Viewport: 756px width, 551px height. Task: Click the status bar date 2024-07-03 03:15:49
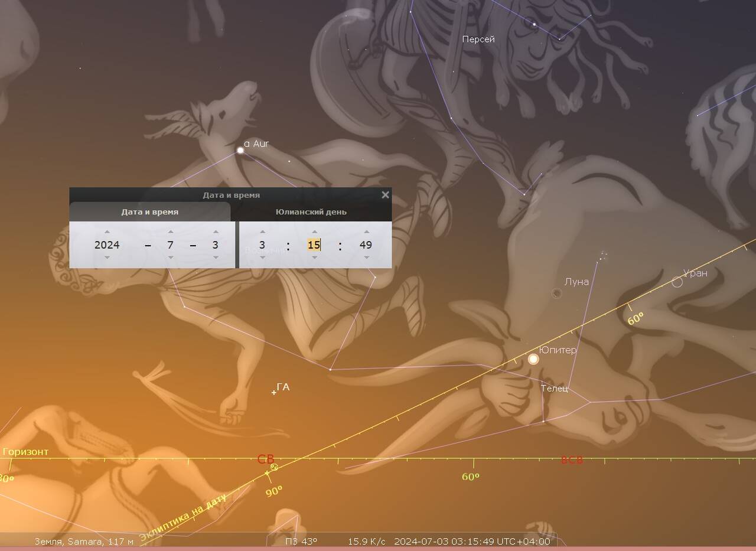(x=472, y=542)
